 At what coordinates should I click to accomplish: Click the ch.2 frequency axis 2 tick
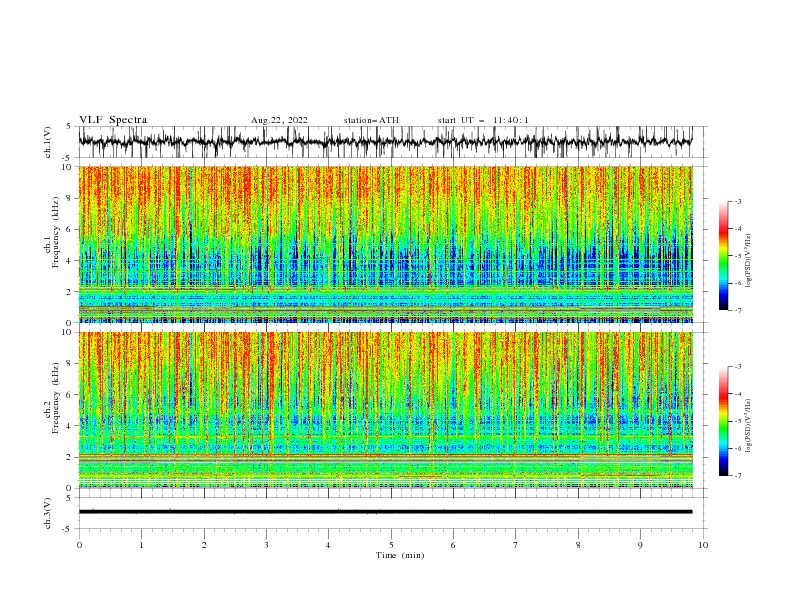pos(70,457)
